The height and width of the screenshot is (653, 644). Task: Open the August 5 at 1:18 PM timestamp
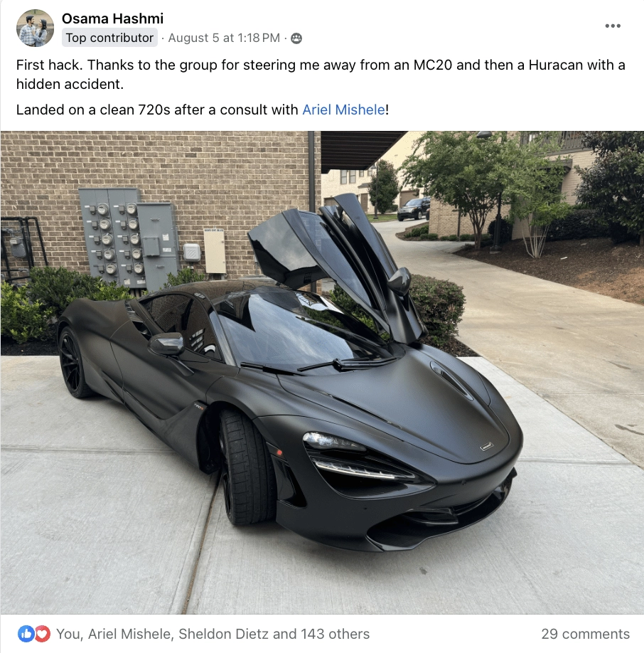click(224, 38)
